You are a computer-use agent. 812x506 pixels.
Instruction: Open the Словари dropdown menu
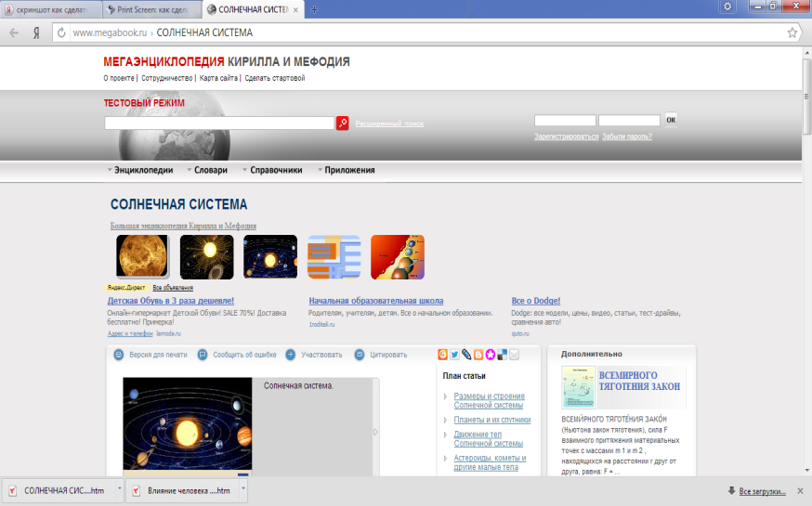coord(207,170)
